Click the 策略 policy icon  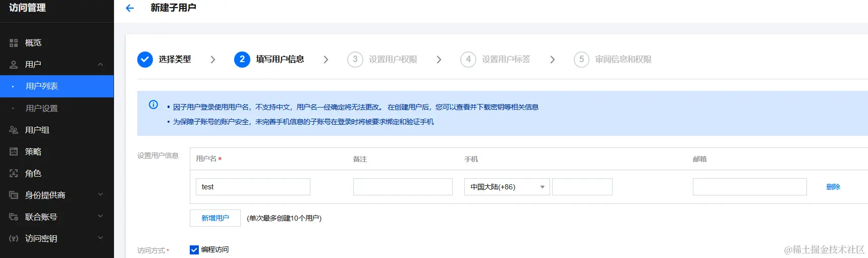[14, 151]
